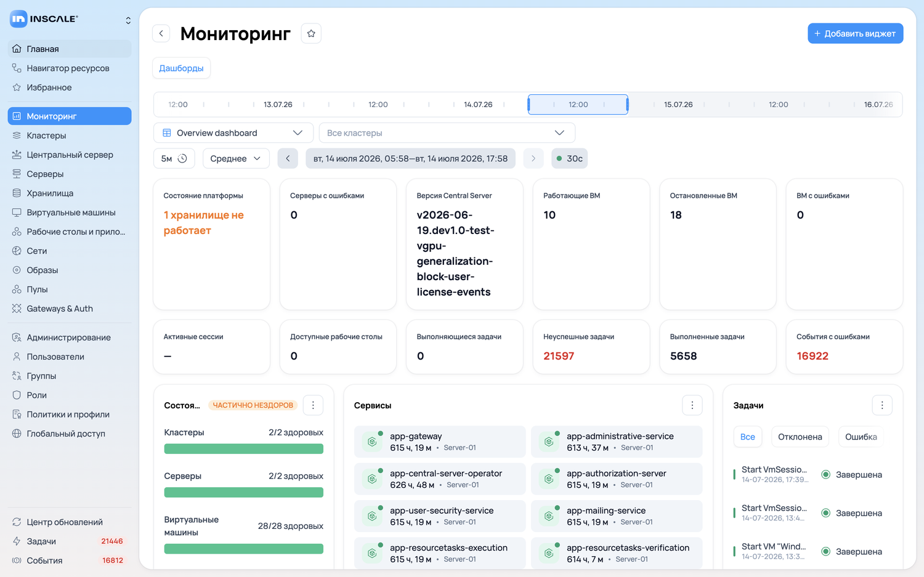Expand the Overview dashboard dropdown

click(x=233, y=133)
